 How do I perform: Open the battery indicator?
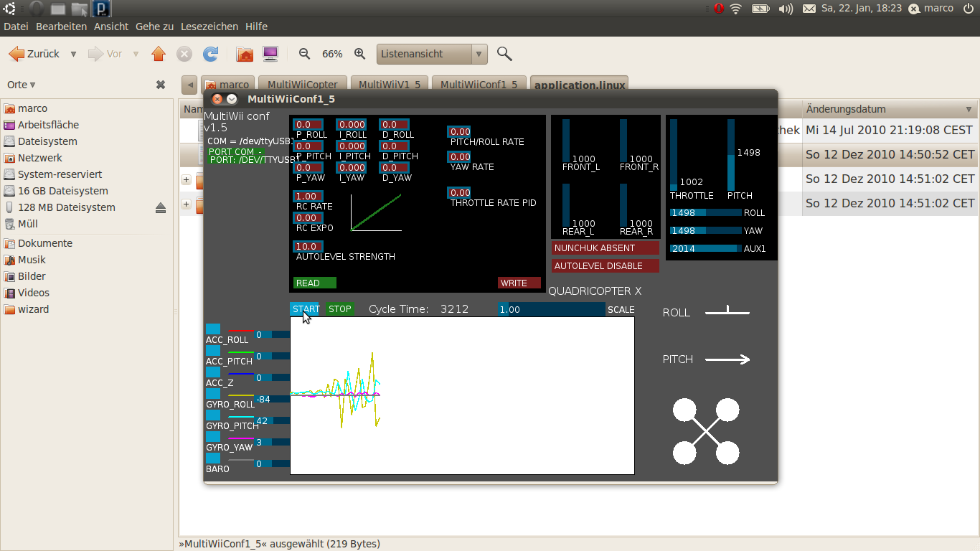pos(760,9)
